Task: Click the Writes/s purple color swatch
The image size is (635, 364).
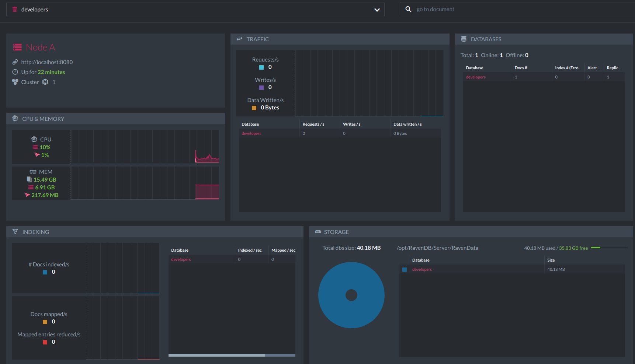Action: [261, 88]
